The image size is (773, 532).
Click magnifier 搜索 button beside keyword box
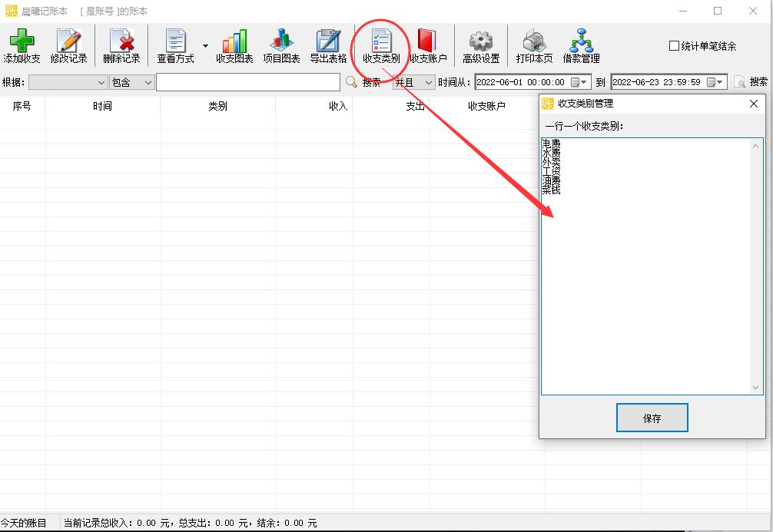point(363,82)
